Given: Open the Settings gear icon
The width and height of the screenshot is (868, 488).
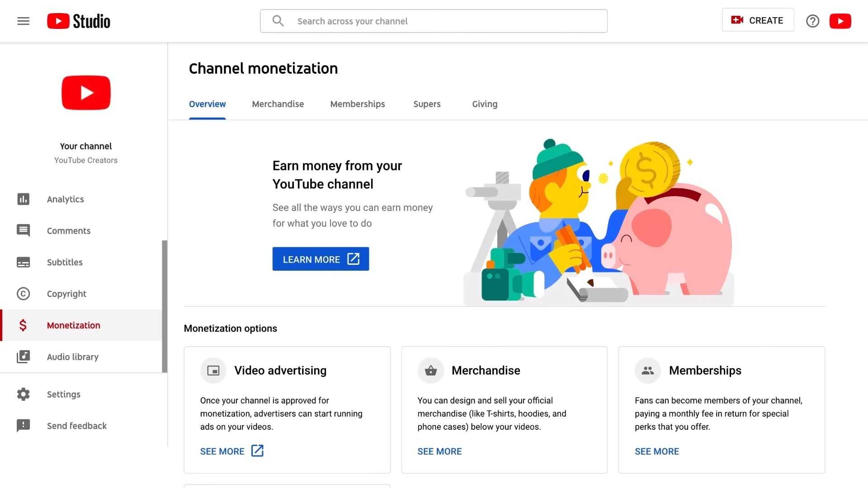Looking at the screenshot, I should [23, 394].
